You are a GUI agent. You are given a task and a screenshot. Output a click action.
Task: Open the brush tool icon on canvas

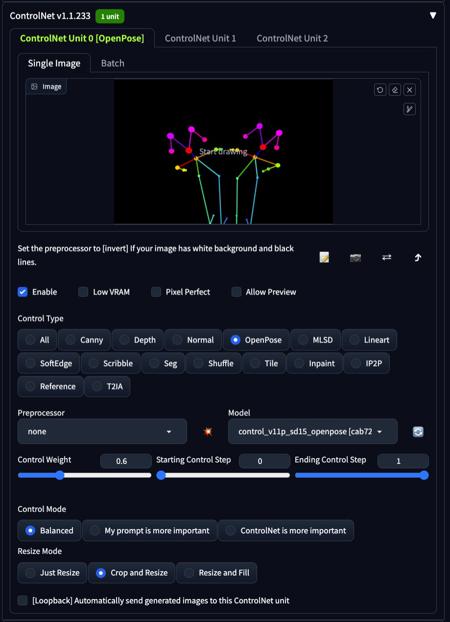410,109
